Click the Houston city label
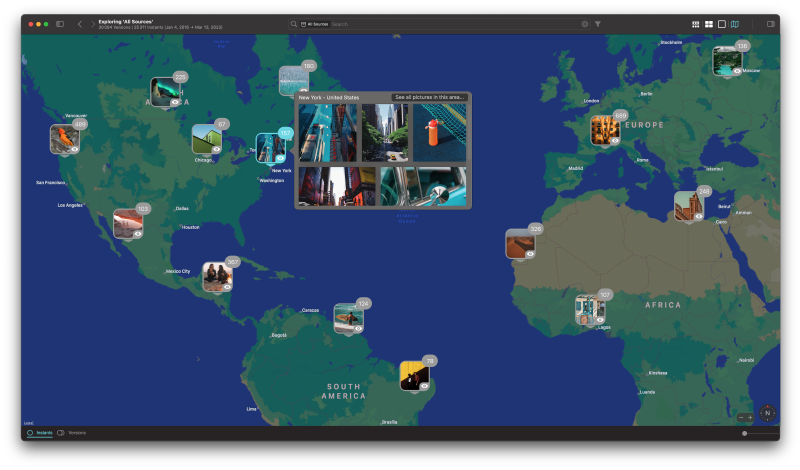Viewport: 800px width, 470px height. tap(191, 227)
